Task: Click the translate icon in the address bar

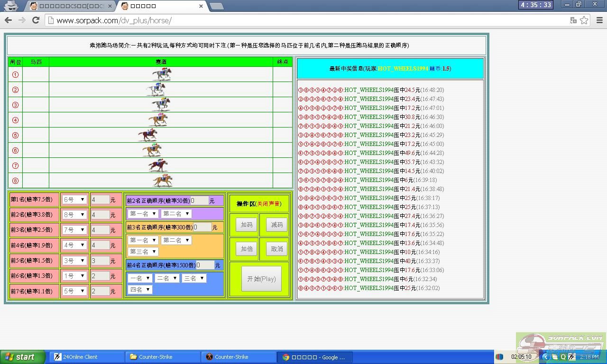Action: tap(573, 20)
